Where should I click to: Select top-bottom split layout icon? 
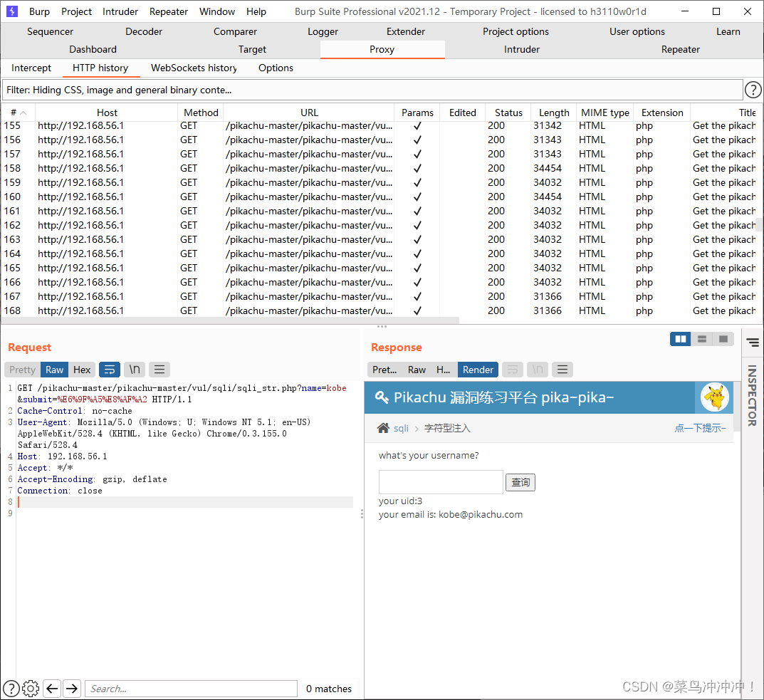coord(701,339)
